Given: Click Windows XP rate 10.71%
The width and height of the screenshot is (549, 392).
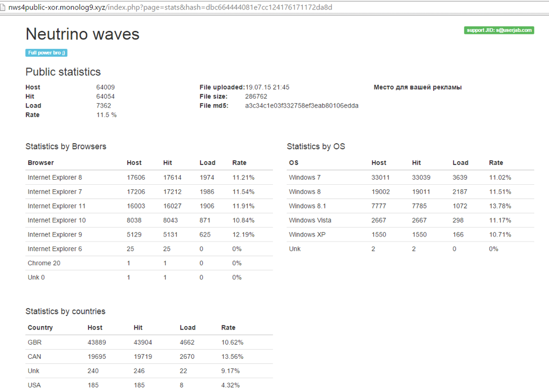Looking at the screenshot, I should click(x=500, y=234).
